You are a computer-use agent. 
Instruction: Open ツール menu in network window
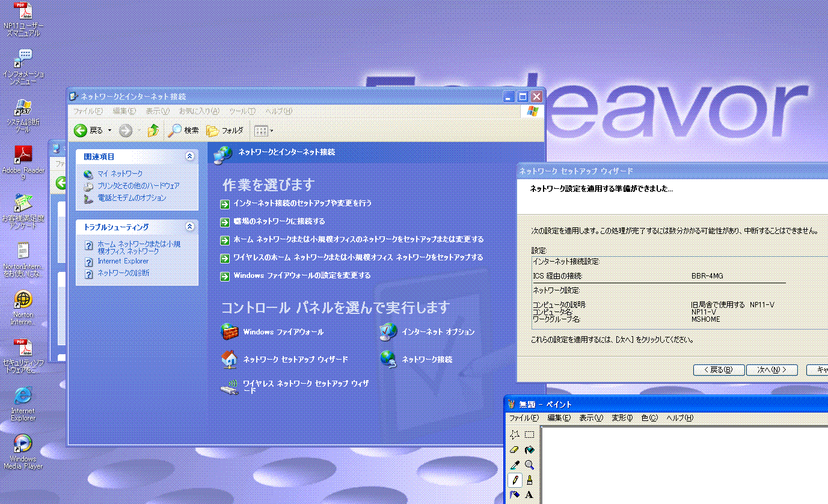[x=242, y=112]
